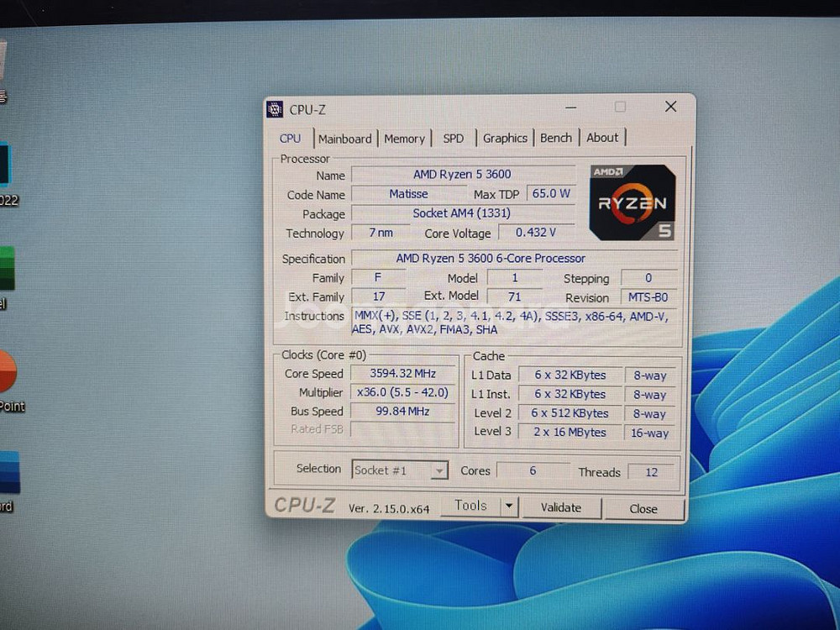
Task: Click the Max TDP value 65.0 W
Action: tap(551, 193)
